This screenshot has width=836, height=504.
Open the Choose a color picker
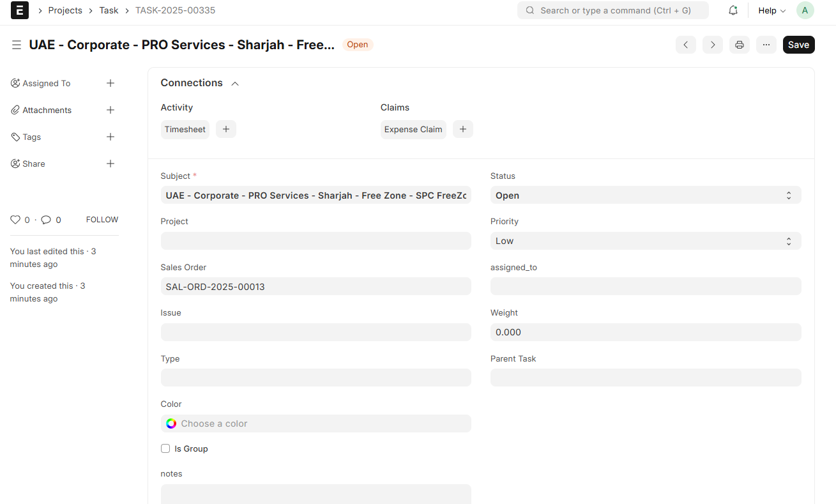tap(315, 424)
